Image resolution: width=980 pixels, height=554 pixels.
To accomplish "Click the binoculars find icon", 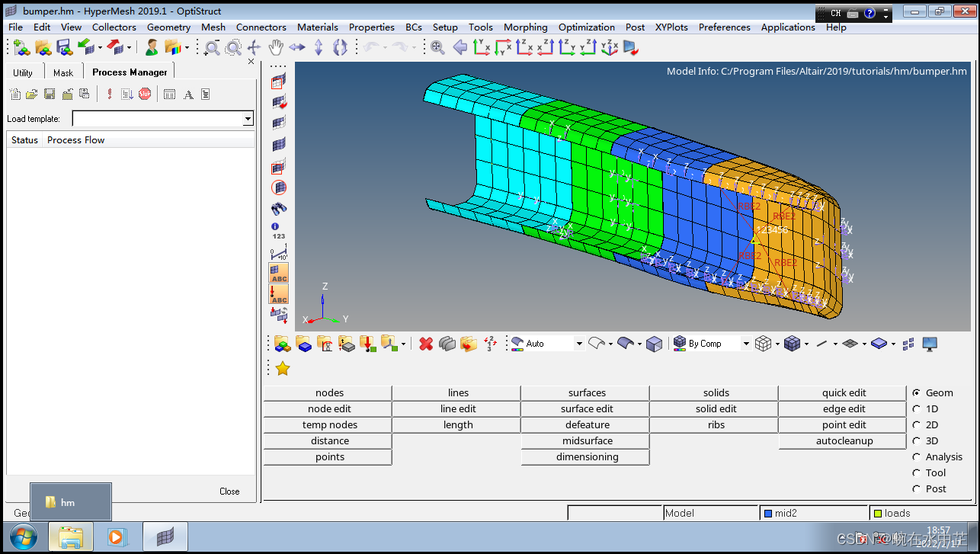I will (279, 208).
